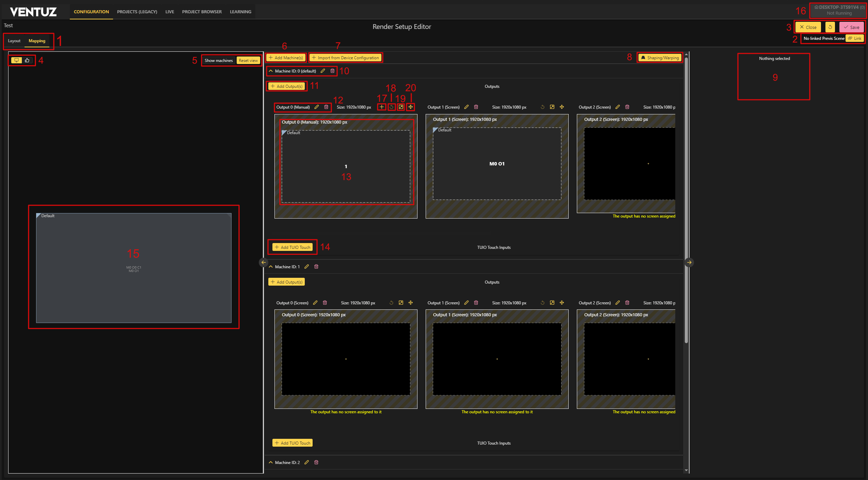Toggle Show machines in preview
The height and width of the screenshot is (480, 868).
218,60
